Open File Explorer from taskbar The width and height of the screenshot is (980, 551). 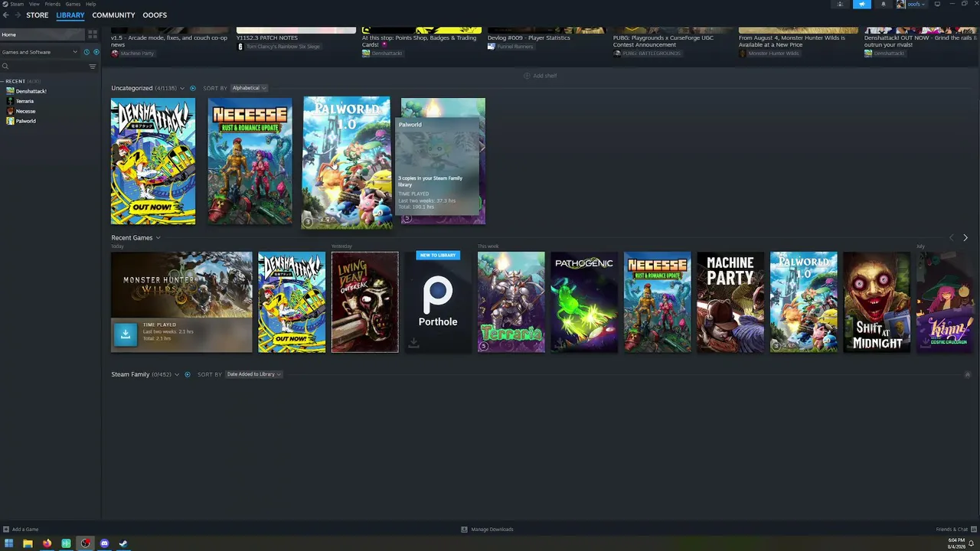28,543
